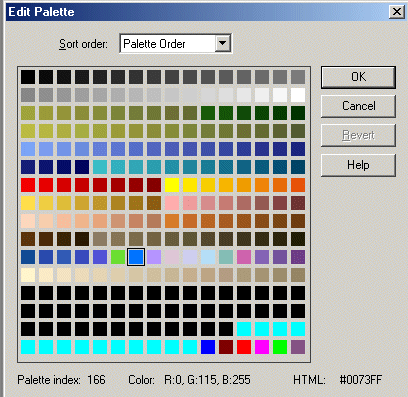The width and height of the screenshot is (408, 397).
Task: Click the Palette Order combo box field
Action: click(x=176, y=43)
